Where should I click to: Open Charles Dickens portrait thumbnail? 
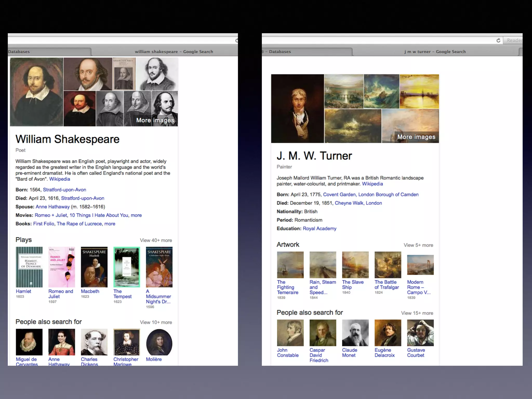(x=94, y=342)
